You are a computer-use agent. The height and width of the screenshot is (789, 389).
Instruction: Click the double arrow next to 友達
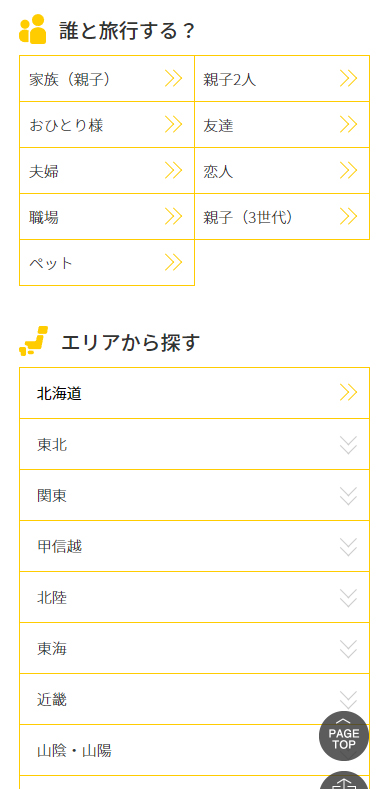(348, 125)
